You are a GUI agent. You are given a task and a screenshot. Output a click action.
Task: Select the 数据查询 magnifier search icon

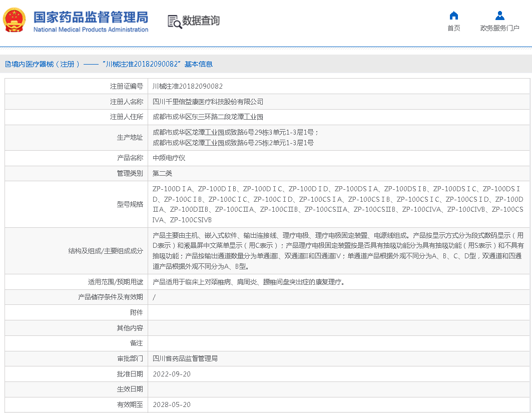174,21
